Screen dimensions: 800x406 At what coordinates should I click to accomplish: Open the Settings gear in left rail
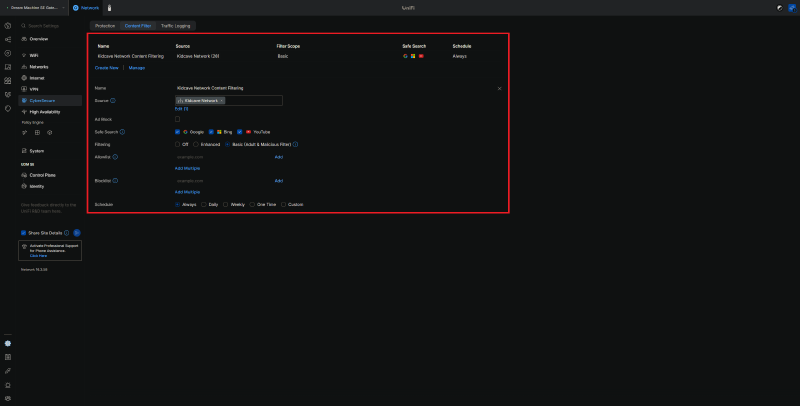click(x=8, y=343)
